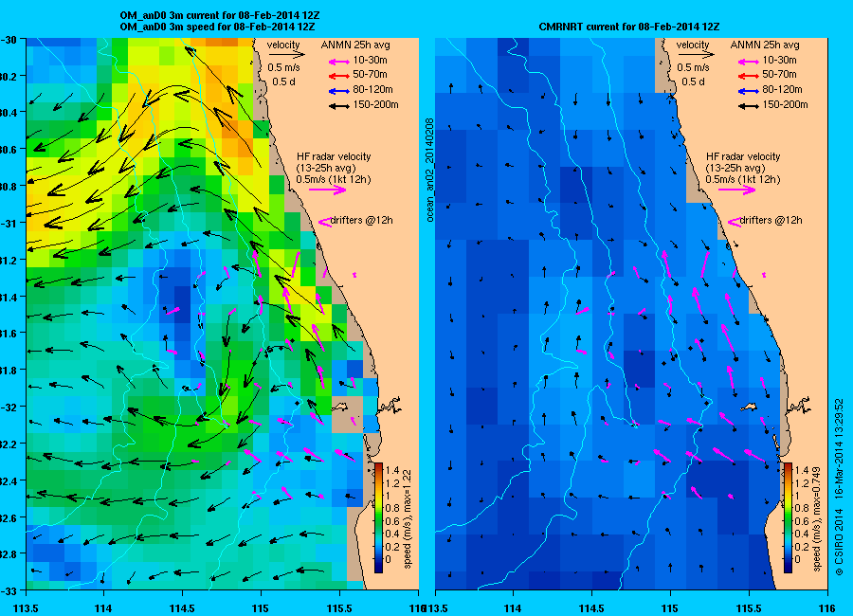Click '0.5 d' value in CMRNRT panel
Image resolution: width=853 pixels, height=616 pixels.
pyautogui.click(x=693, y=82)
